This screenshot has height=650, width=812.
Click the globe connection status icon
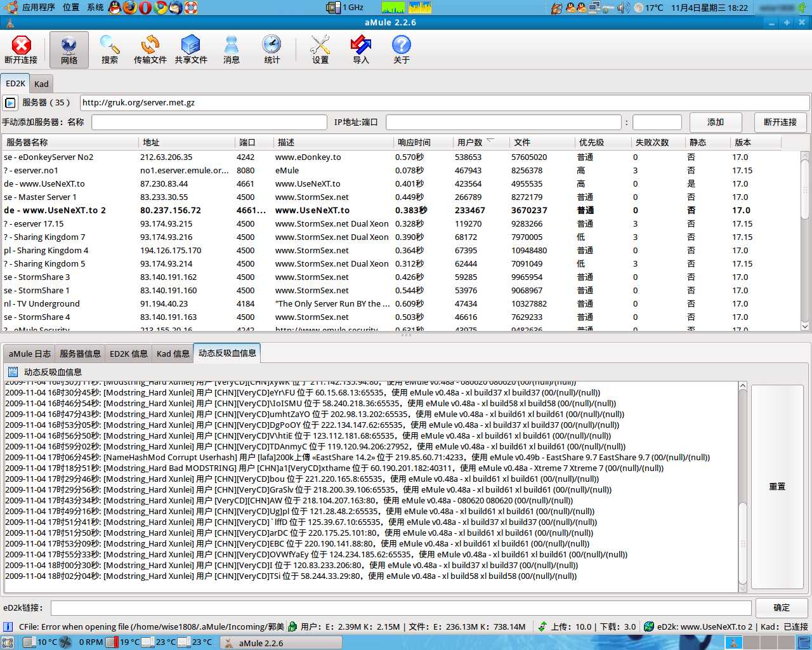(649, 627)
